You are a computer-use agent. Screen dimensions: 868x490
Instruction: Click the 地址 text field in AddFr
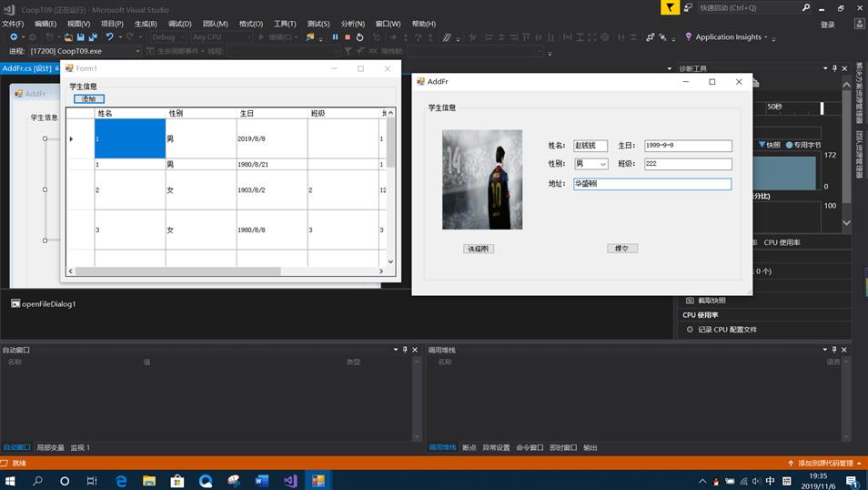(x=652, y=184)
